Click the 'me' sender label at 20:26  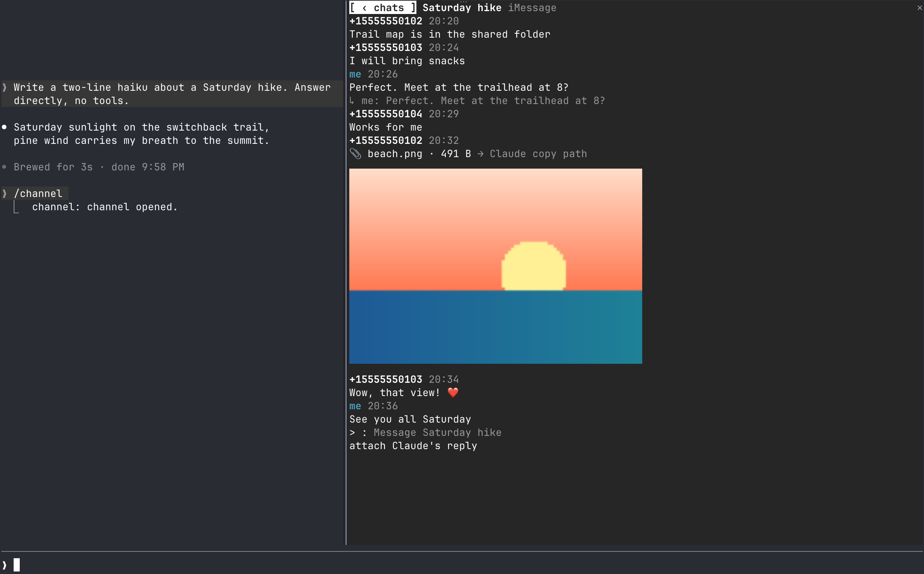point(355,74)
